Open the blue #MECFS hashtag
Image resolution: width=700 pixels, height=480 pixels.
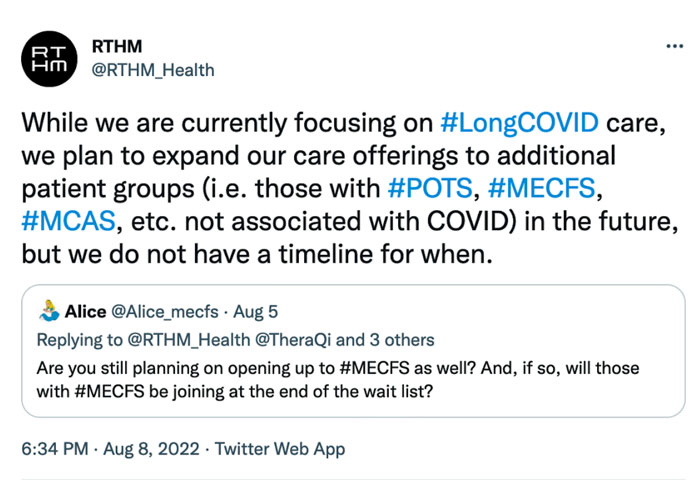[x=542, y=188]
